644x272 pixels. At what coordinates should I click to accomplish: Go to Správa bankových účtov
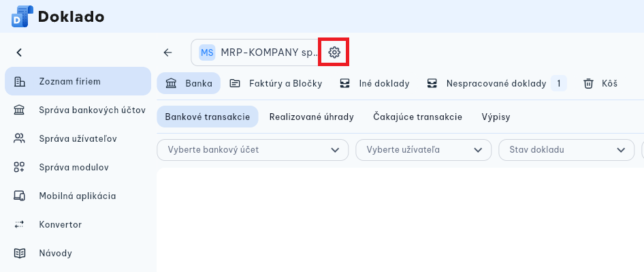[x=78, y=110]
